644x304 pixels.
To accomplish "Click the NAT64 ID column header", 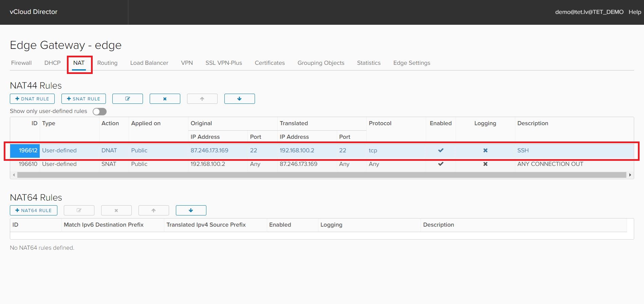I will click(15, 225).
